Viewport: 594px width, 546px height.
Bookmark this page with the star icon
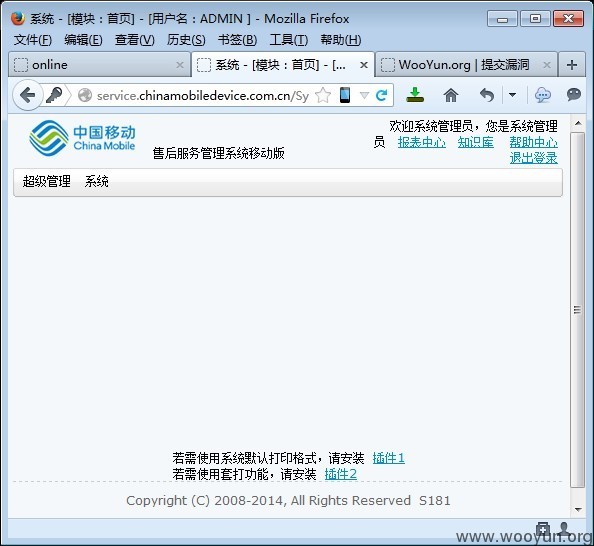(323, 95)
